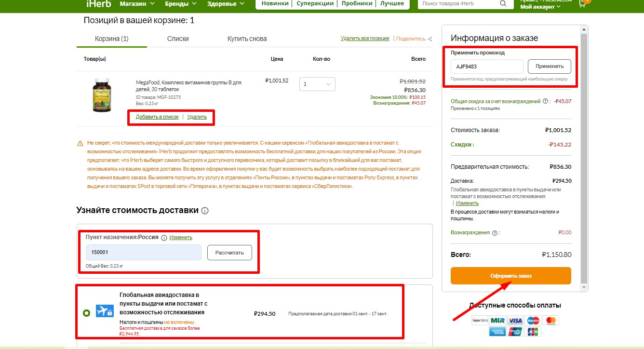Screen dimensions: 644x349
Task: Click the orange warning triangle icon
Action: coord(80,144)
